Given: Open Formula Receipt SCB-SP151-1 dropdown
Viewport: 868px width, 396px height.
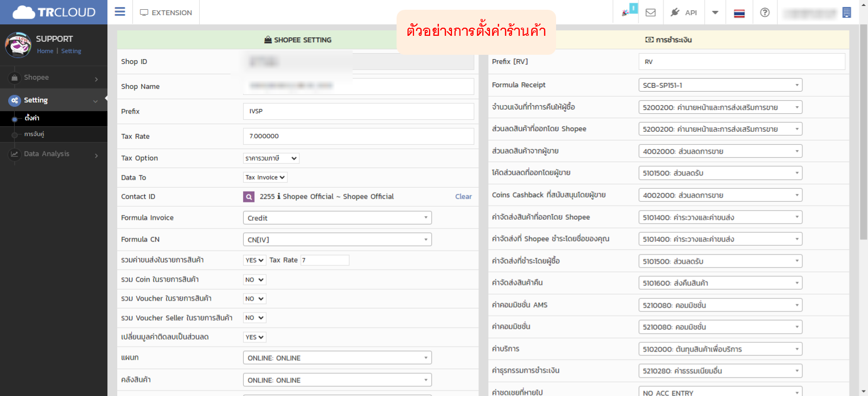Looking at the screenshot, I should point(720,85).
